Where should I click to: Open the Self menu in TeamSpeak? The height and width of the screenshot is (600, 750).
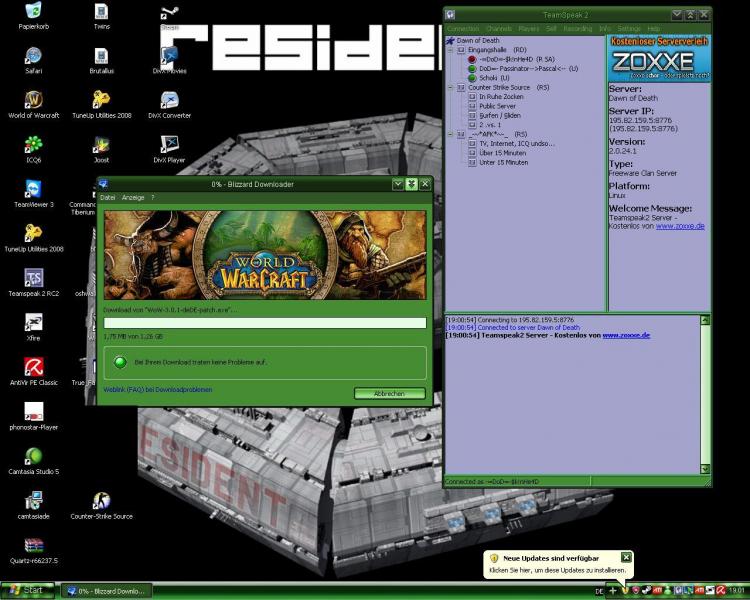(551, 29)
